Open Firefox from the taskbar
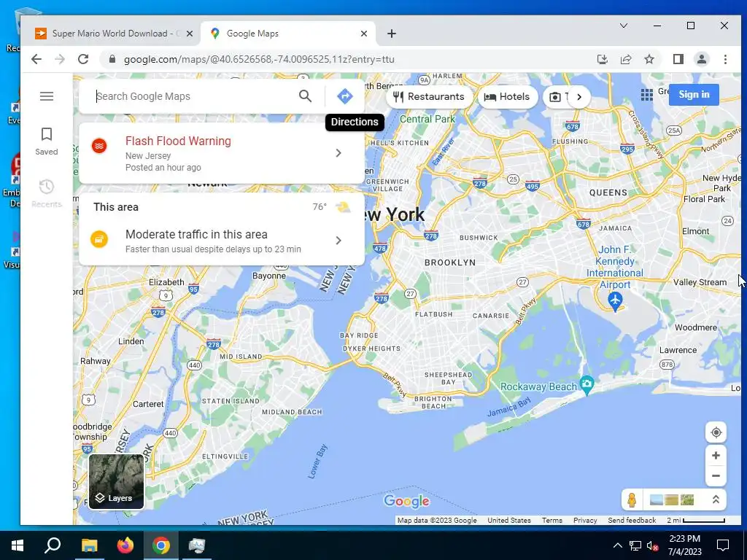 [125, 545]
